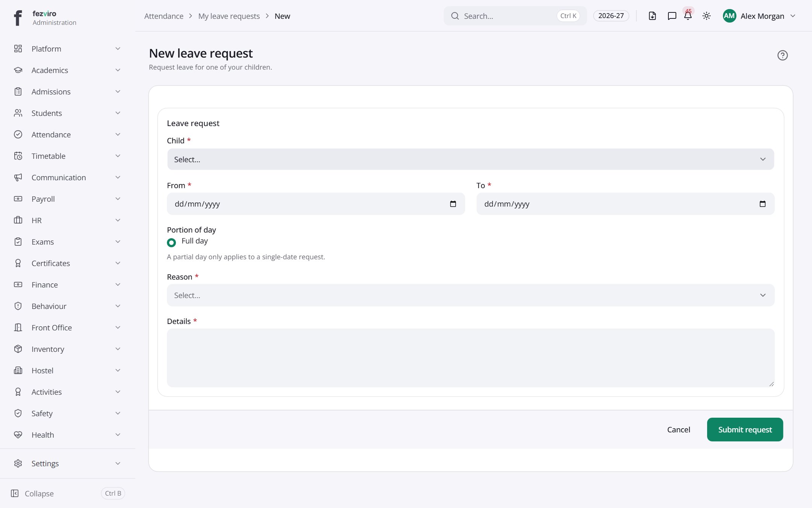Screen dimensions: 812x508
Task: Expand the Hostel sidebar chevron
Action: pos(118,370)
